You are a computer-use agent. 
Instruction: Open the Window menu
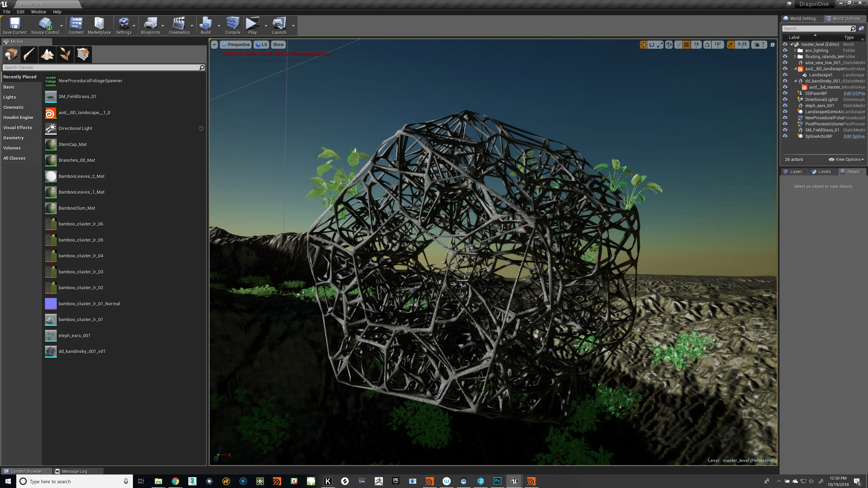coord(38,12)
